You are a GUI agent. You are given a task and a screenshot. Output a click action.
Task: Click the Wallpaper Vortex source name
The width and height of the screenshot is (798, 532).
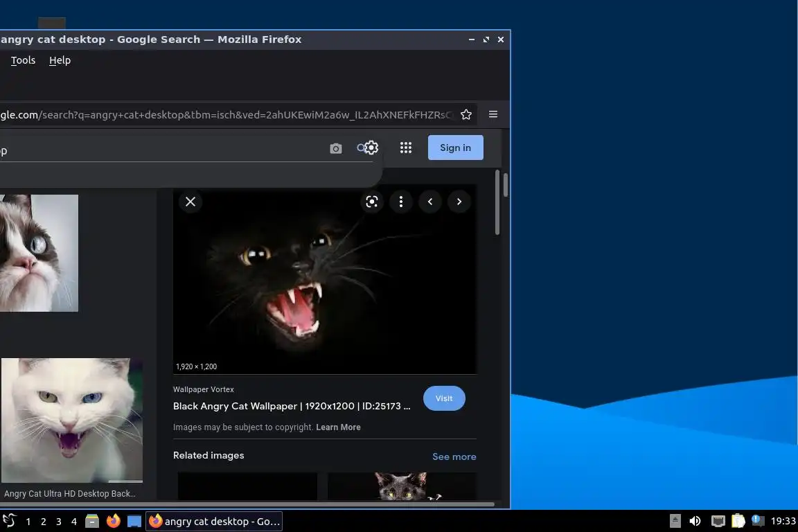pyautogui.click(x=204, y=389)
